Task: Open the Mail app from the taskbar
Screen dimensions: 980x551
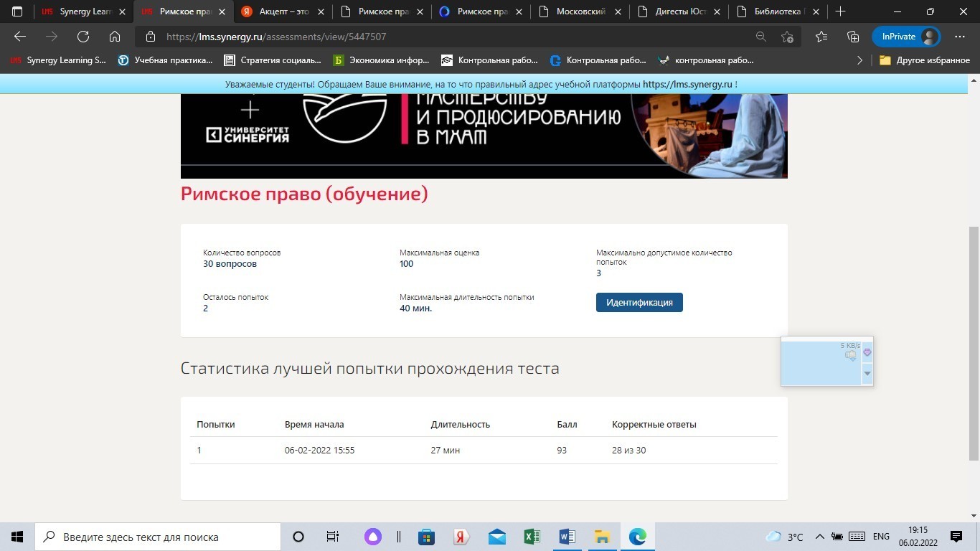Action: [497, 537]
